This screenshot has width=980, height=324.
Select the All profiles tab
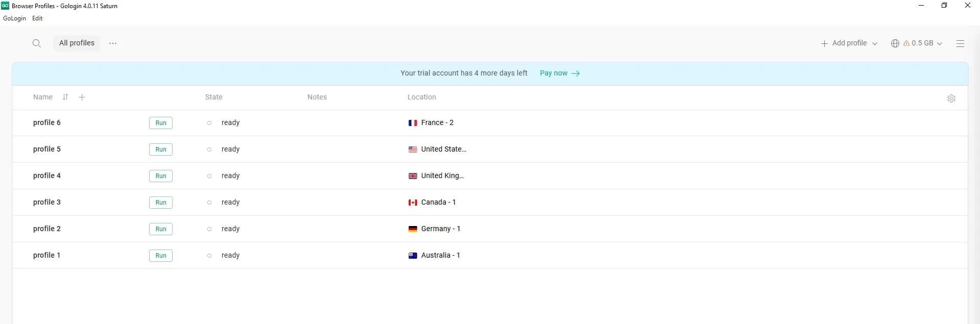point(77,43)
